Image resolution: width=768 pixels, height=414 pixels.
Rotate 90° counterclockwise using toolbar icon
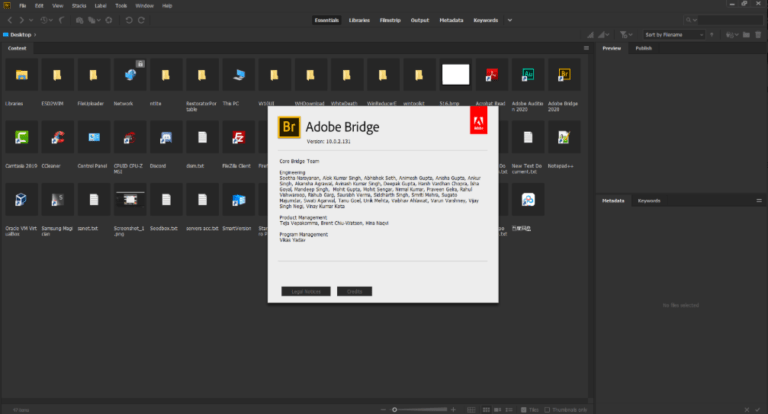pyautogui.click(x=129, y=20)
